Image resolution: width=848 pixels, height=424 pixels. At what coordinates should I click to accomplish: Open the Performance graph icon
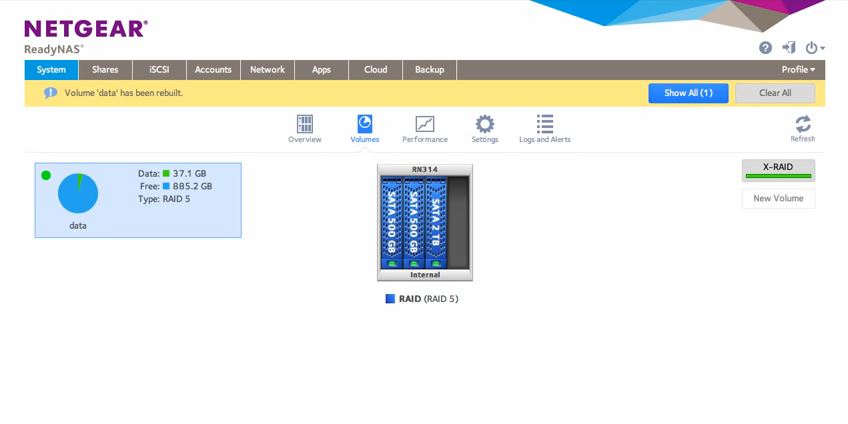tap(425, 124)
